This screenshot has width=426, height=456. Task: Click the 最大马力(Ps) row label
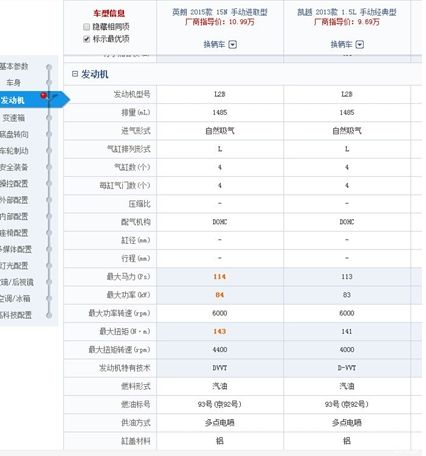128,277
